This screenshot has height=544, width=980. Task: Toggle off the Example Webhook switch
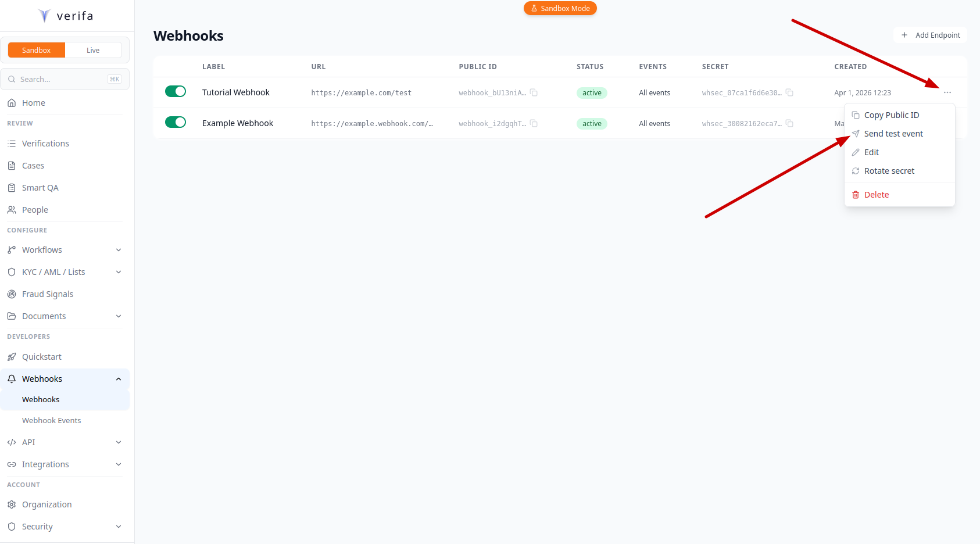click(176, 122)
